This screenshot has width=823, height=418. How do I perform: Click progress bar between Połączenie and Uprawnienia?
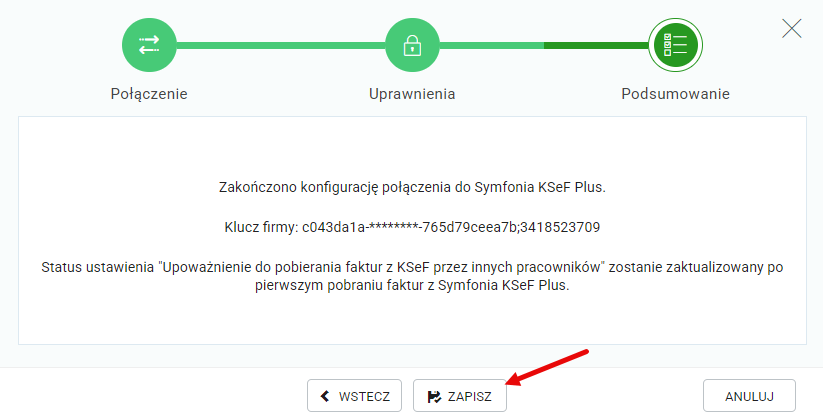[x=280, y=45]
